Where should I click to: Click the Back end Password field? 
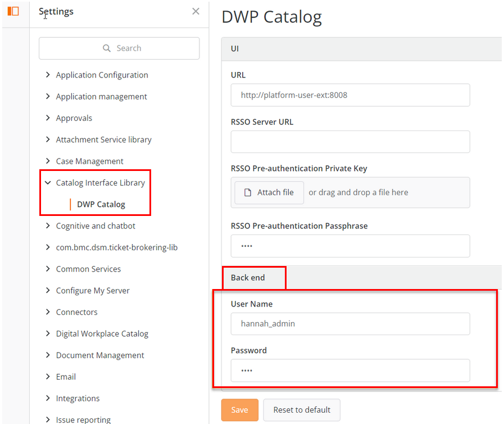[351, 371]
